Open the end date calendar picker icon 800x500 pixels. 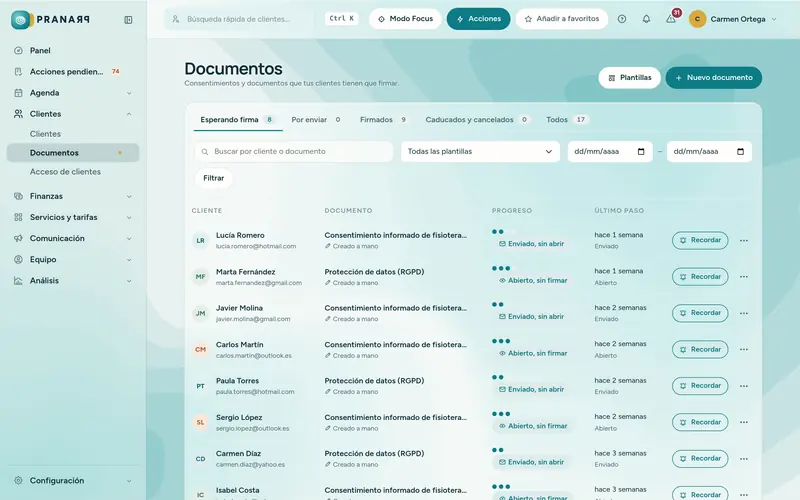click(740, 152)
